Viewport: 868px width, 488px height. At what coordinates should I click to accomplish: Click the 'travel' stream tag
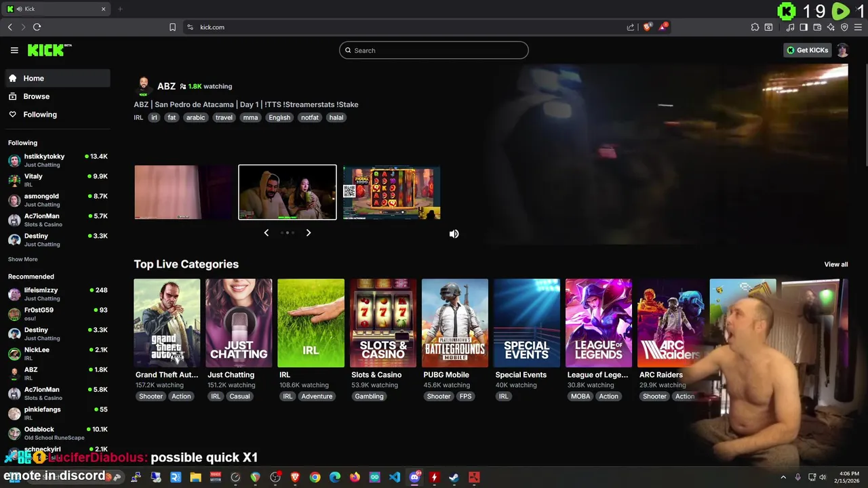click(224, 117)
